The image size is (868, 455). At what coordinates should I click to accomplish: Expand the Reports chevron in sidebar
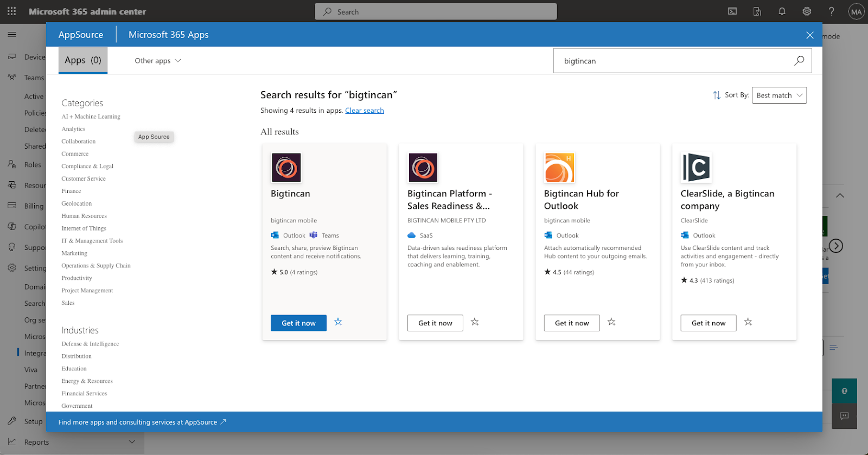(132, 442)
